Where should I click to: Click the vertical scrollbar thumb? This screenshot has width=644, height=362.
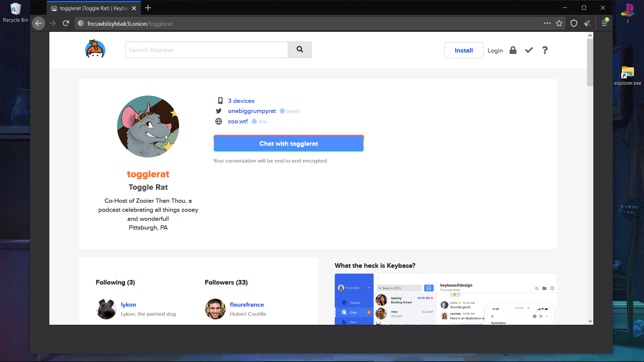(590, 62)
